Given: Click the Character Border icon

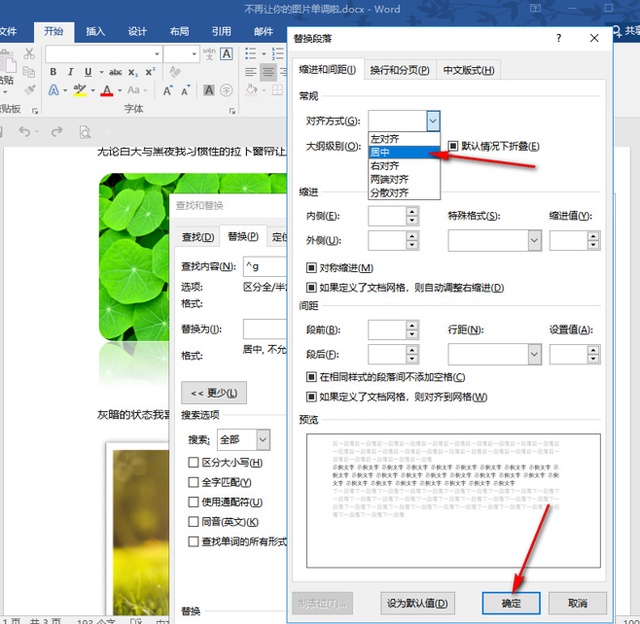Looking at the screenshot, I should coord(227,53).
